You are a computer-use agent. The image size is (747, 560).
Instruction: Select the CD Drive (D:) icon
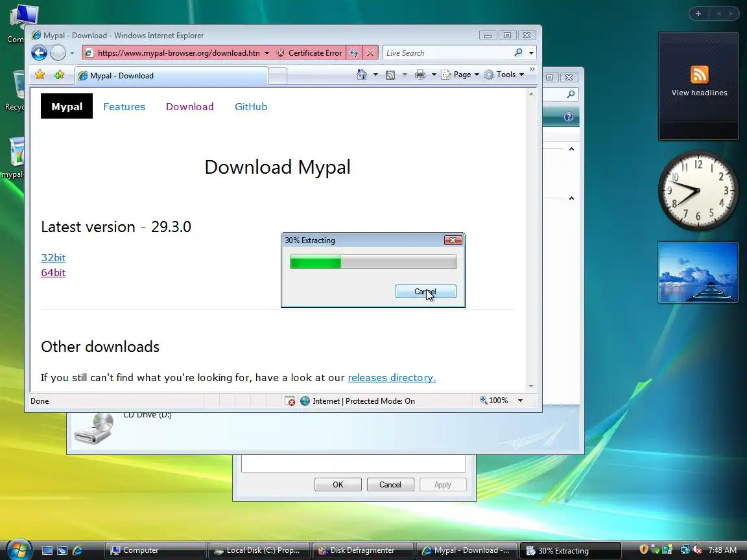94,428
